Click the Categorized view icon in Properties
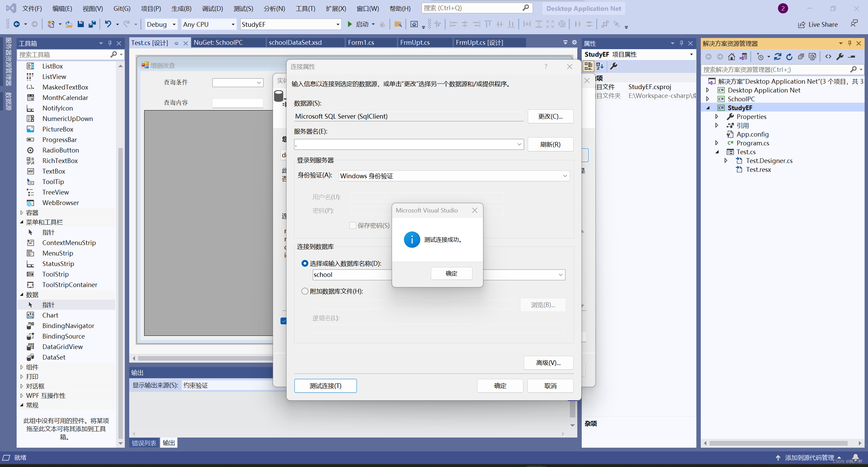Screen dimensions: 868x467 click(589, 66)
